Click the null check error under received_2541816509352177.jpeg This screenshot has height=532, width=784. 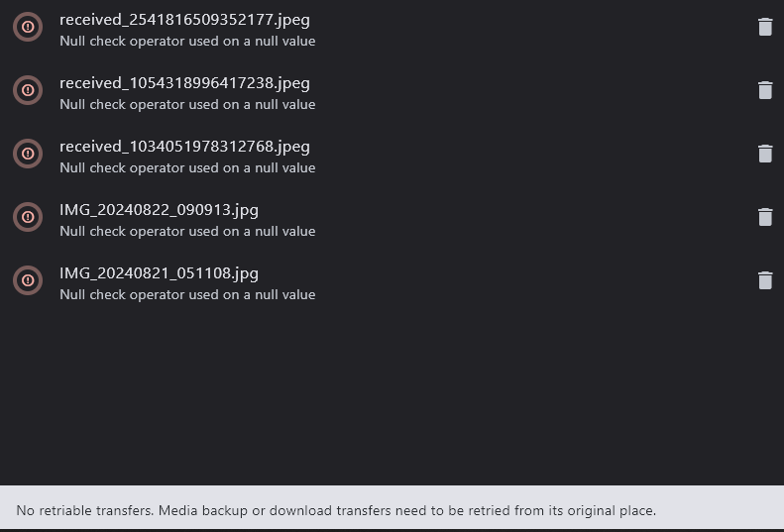187,41
